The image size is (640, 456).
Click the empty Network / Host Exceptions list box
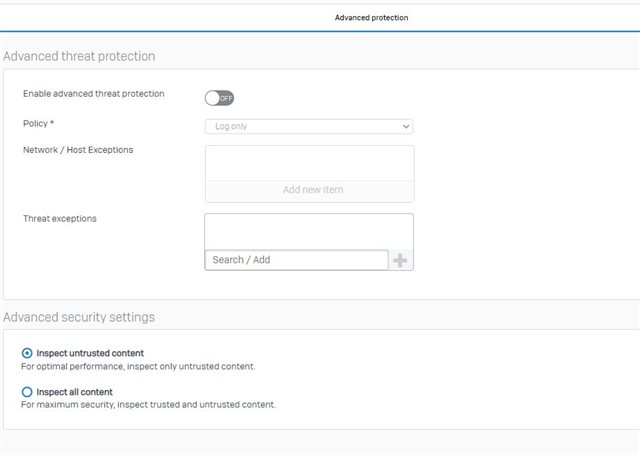[310, 164]
